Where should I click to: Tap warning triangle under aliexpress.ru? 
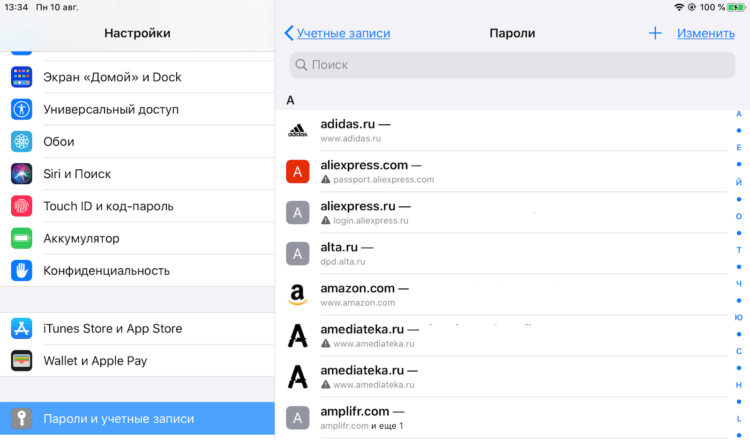326,220
